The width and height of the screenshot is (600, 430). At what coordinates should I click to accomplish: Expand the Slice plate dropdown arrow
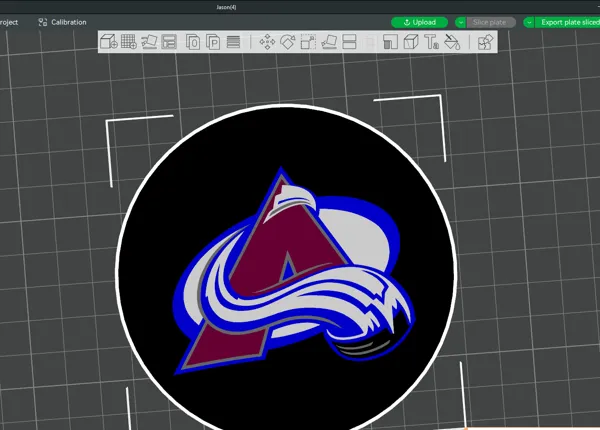click(x=461, y=22)
